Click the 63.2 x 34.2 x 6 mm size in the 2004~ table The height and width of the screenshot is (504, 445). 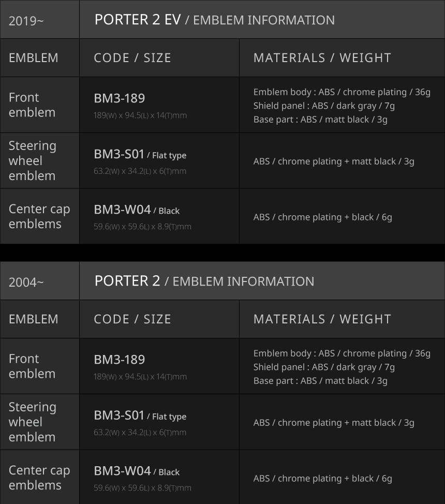pos(140,432)
